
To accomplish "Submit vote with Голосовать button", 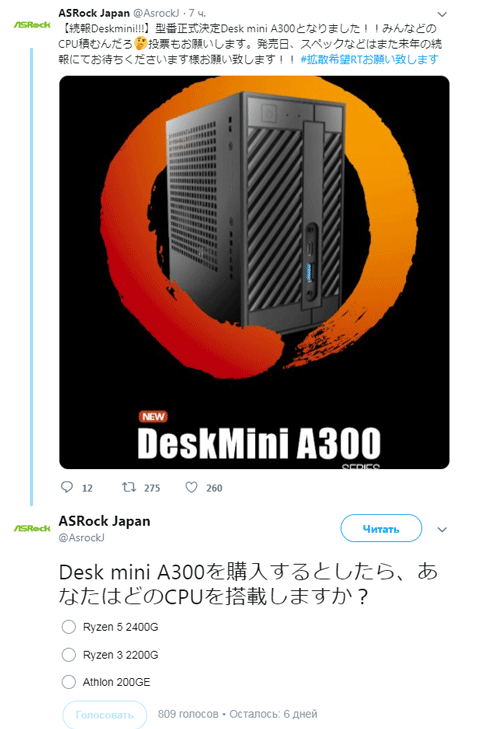I will (105, 715).
